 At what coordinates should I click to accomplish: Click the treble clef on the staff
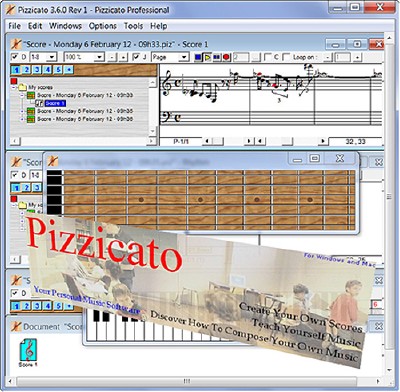tap(167, 84)
